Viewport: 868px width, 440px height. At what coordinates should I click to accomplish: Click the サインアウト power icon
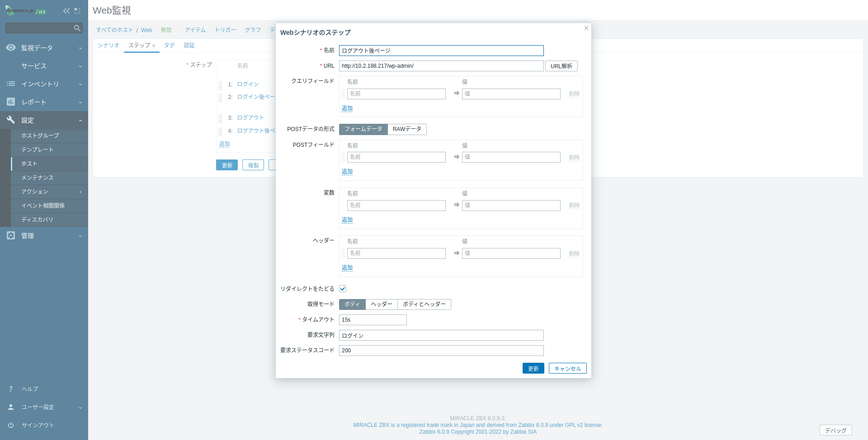point(11,425)
